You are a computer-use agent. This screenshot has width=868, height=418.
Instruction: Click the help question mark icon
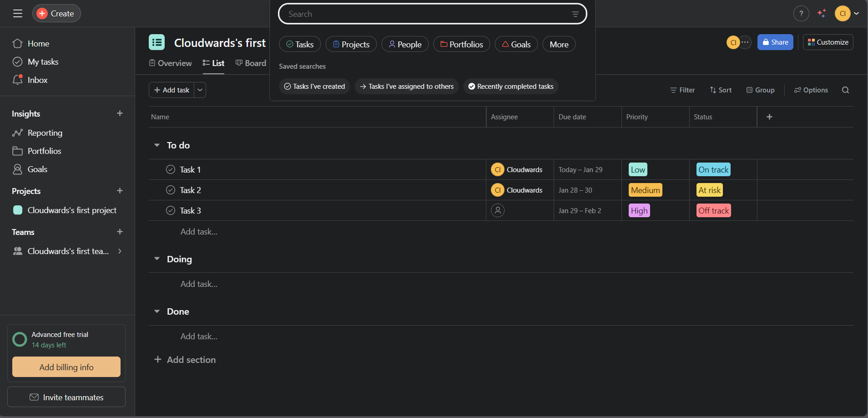(801, 14)
